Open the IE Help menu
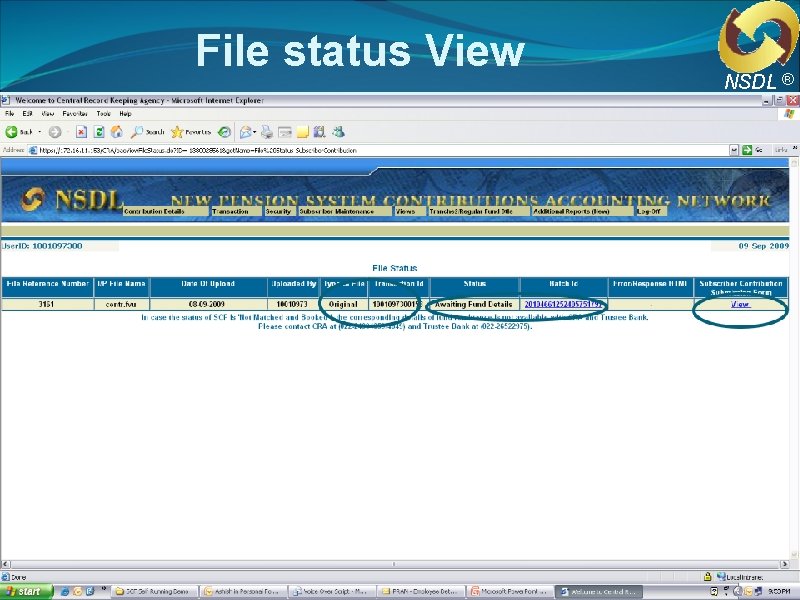Image resolution: width=800 pixels, height=600 pixels. tap(125, 114)
